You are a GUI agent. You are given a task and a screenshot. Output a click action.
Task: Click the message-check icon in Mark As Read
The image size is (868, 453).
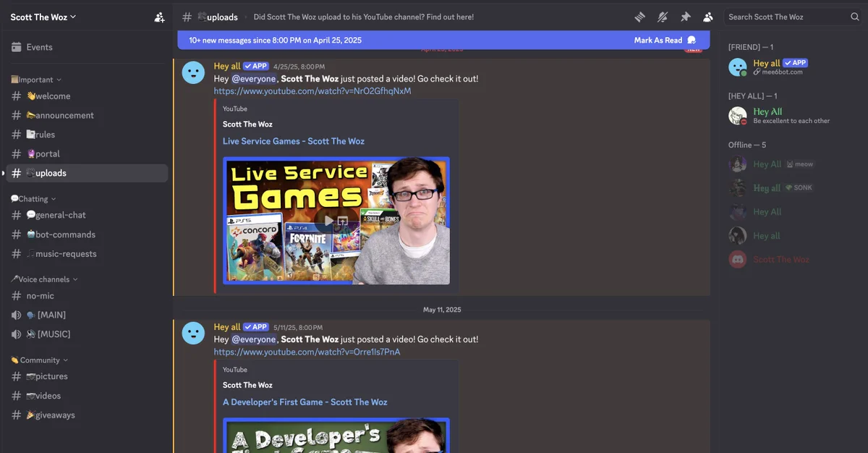click(692, 41)
